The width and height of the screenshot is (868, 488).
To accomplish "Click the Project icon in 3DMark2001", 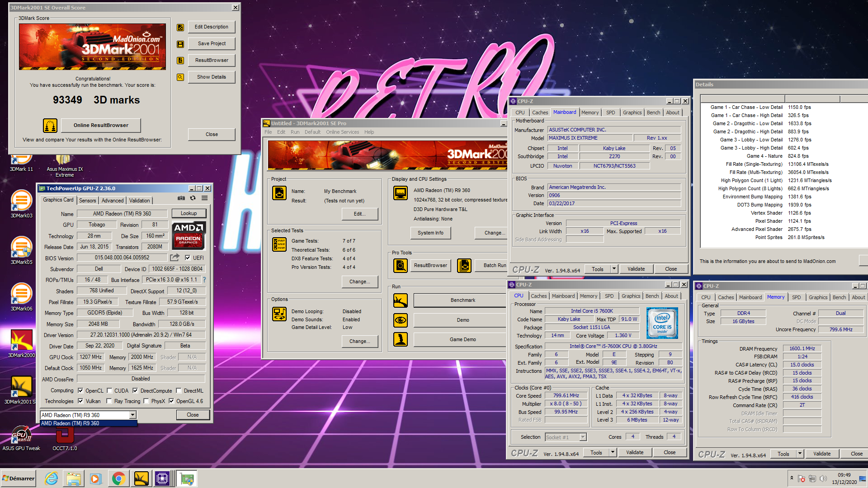I will click(279, 193).
